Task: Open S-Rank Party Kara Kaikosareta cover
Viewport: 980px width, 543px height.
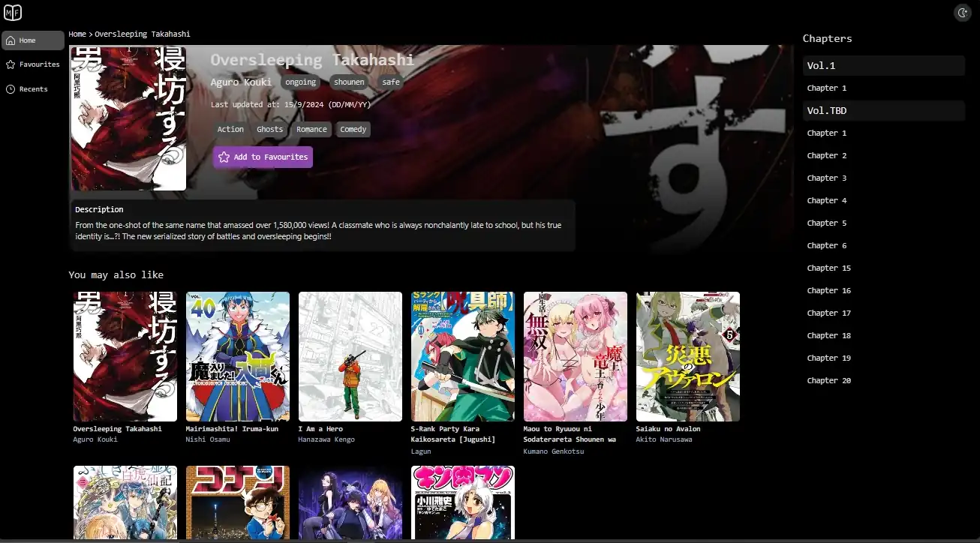Action: tap(463, 356)
